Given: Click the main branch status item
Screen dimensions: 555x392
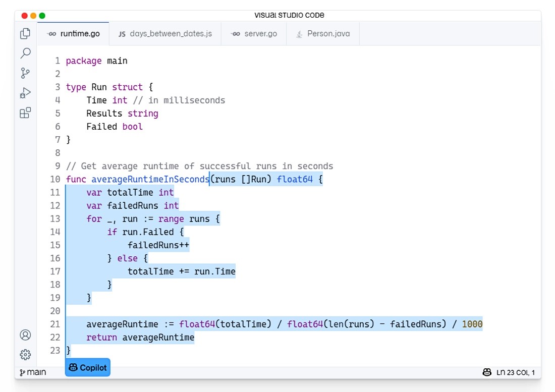Looking at the screenshot, I should [x=33, y=372].
